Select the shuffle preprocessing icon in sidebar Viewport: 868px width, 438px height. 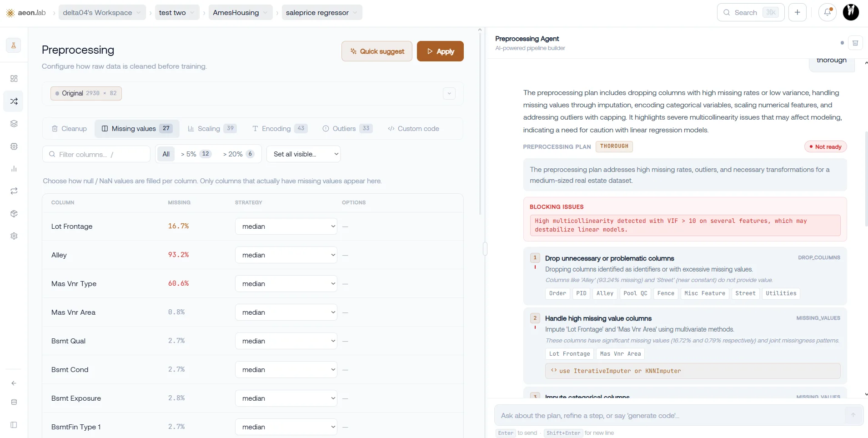(14, 101)
